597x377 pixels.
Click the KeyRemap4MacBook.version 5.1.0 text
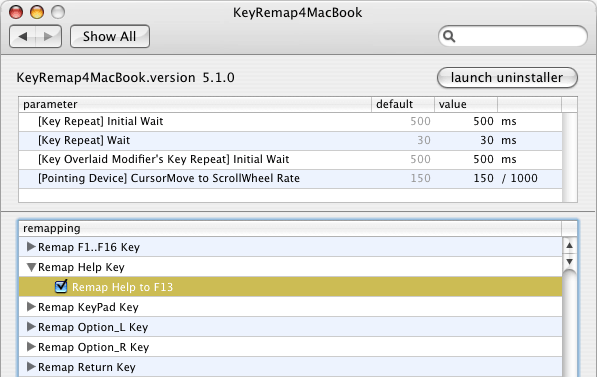(x=126, y=78)
